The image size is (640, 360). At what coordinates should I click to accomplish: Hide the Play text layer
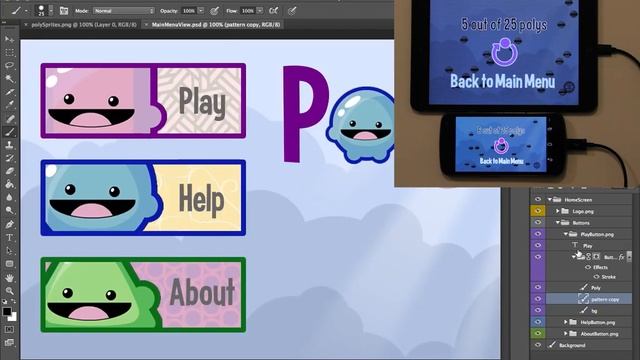click(538, 245)
